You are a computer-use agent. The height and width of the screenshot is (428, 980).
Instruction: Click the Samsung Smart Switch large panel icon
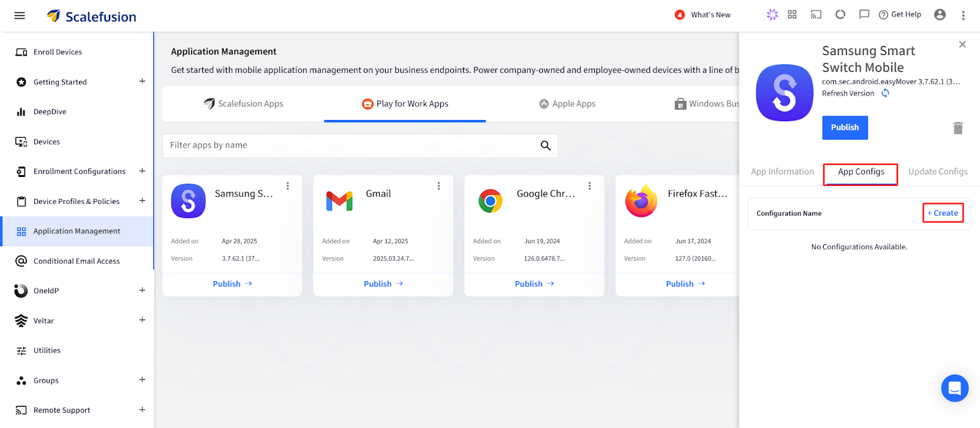(785, 93)
